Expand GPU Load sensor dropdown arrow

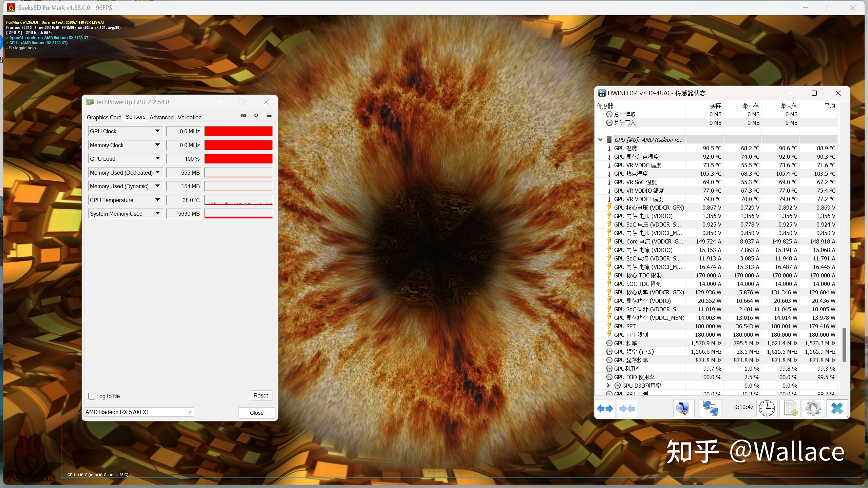(x=156, y=158)
